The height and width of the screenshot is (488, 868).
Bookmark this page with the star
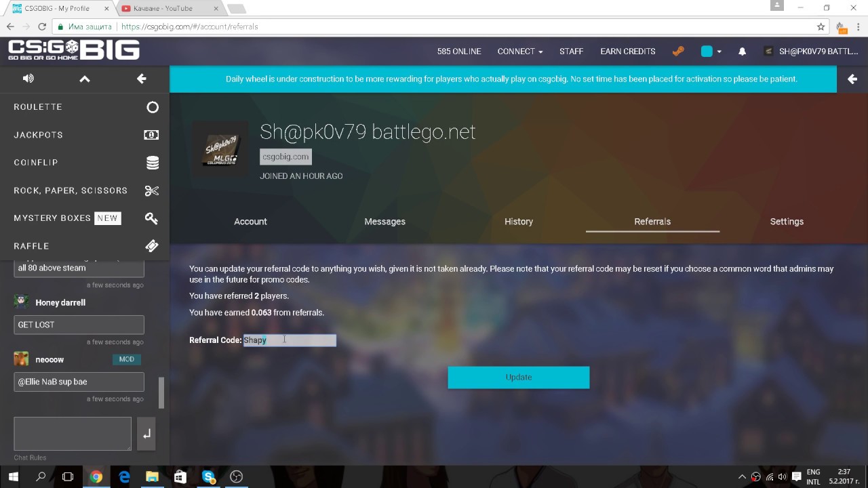pos(821,27)
